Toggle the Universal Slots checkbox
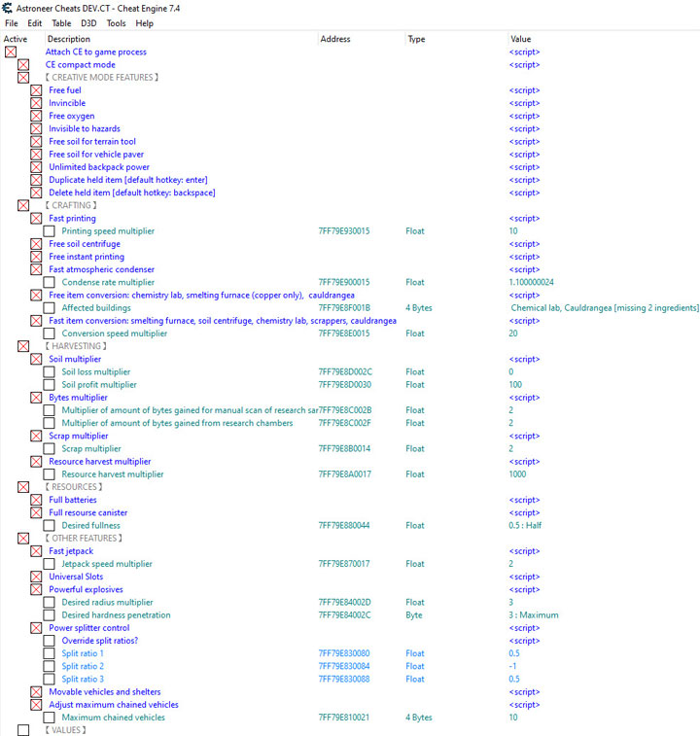 point(36,577)
